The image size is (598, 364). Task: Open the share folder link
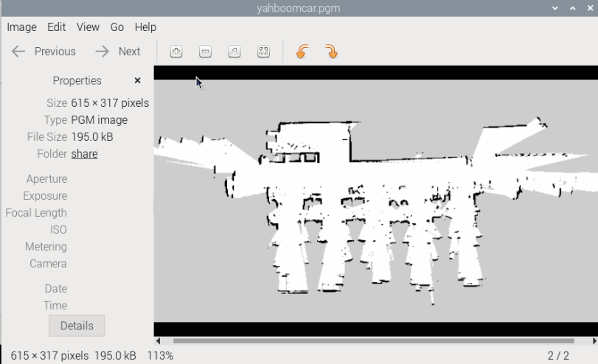tap(84, 154)
